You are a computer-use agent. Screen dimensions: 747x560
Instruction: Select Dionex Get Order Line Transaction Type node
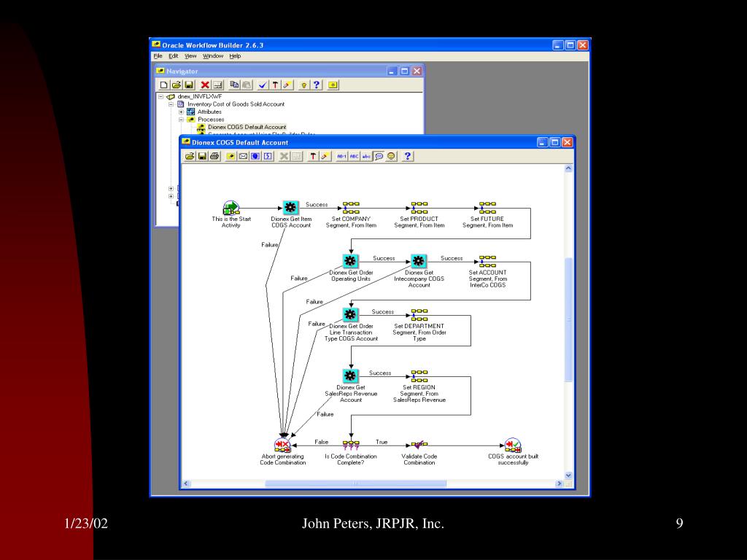350,314
